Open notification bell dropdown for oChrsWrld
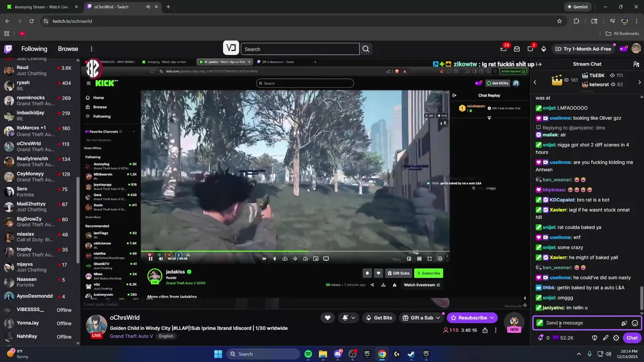Viewport: 644px width, 362px height. 349,318
